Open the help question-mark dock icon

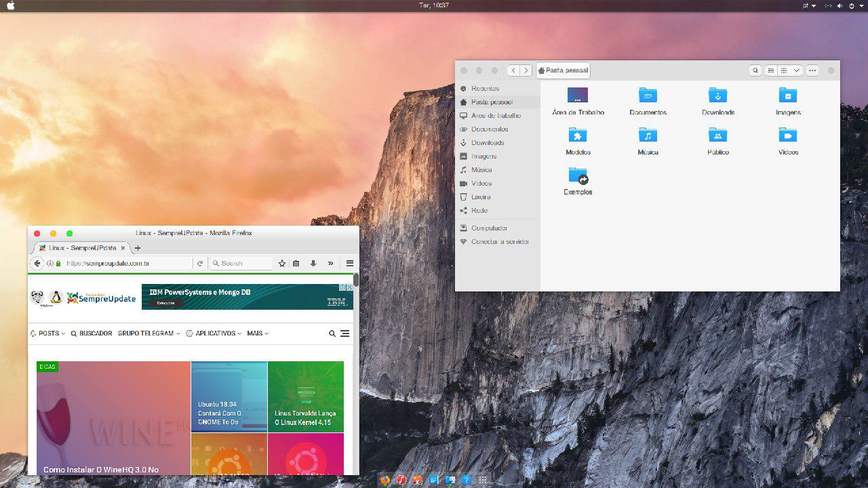(467, 480)
